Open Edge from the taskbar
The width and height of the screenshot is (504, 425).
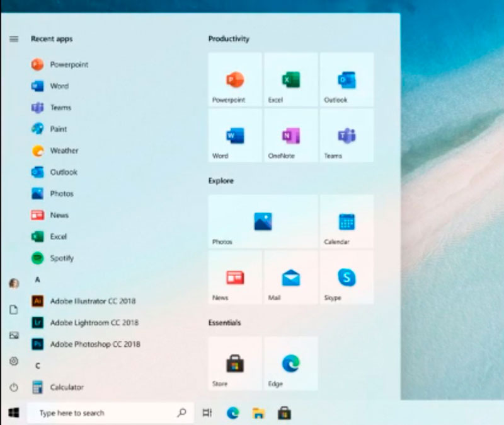[x=232, y=413]
